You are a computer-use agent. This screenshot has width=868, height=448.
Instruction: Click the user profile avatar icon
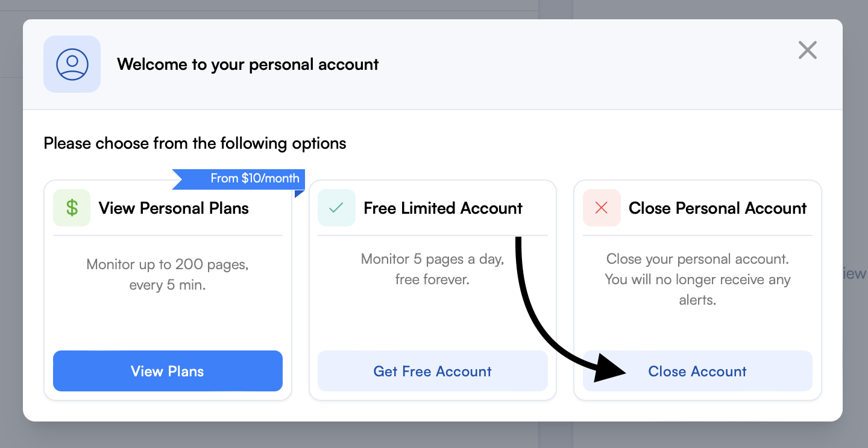(x=72, y=64)
